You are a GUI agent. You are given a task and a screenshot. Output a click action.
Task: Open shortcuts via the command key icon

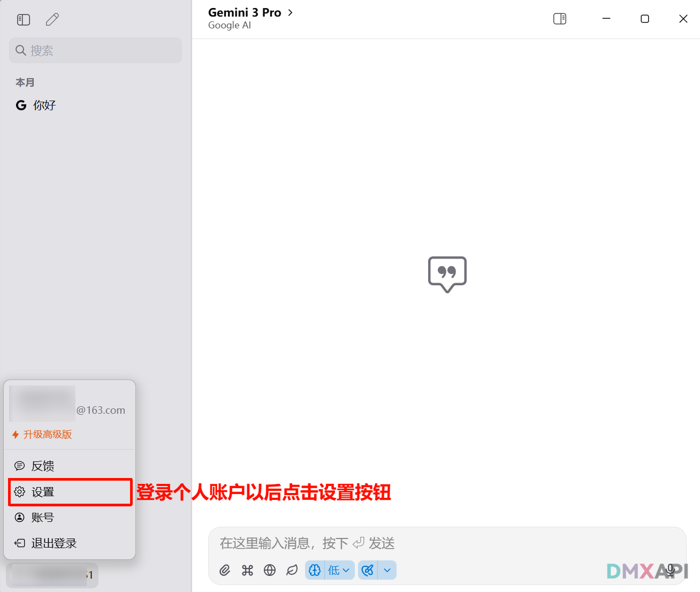(247, 570)
